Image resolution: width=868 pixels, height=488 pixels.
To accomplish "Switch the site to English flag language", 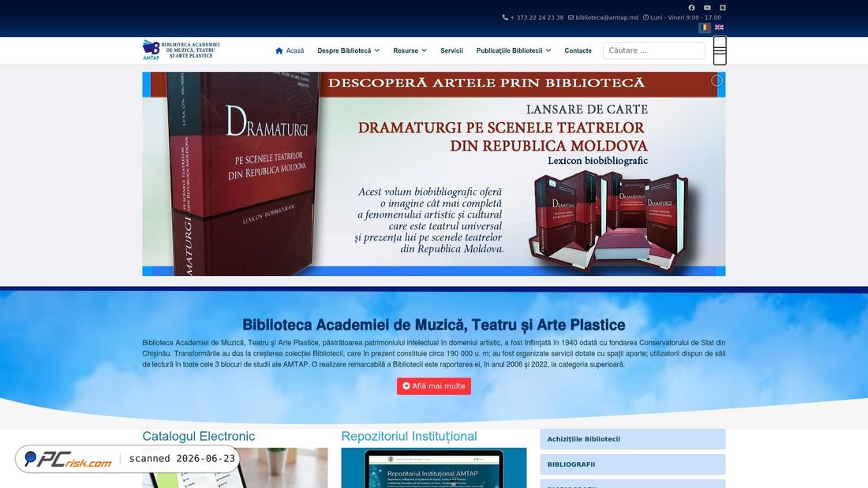I will pyautogui.click(x=719, y=27).
